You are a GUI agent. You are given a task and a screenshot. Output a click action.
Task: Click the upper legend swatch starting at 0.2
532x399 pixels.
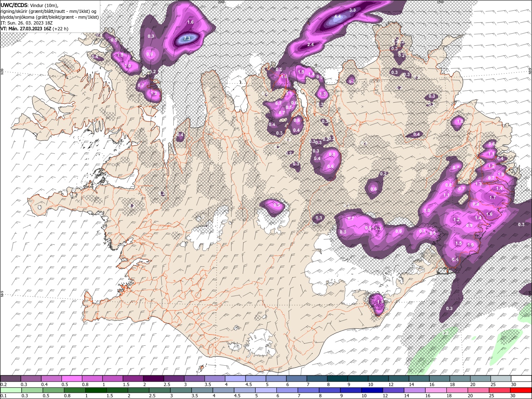(x=11, y=379)
